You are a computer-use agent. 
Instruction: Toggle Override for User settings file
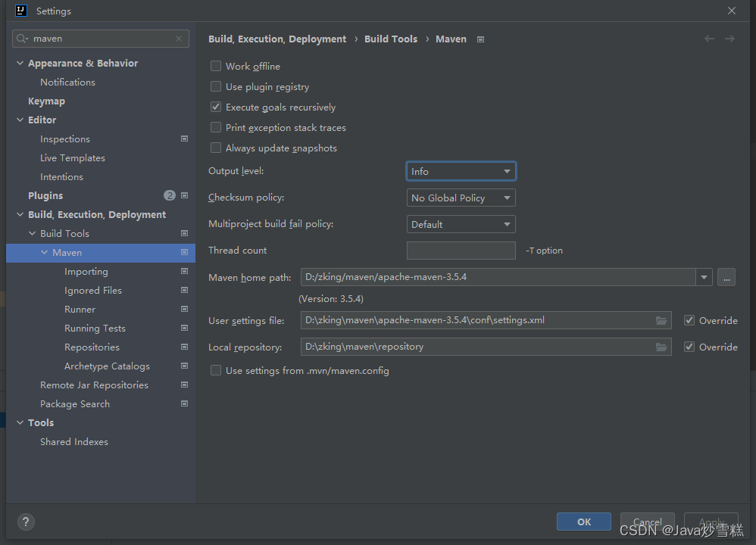click(x=689, y=320)
